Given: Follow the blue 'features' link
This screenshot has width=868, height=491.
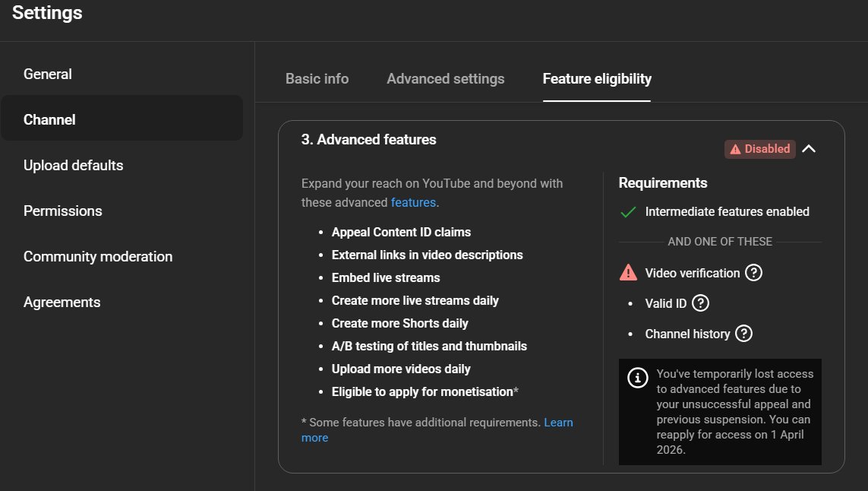Looking at the screenshot, I should 413,203.
